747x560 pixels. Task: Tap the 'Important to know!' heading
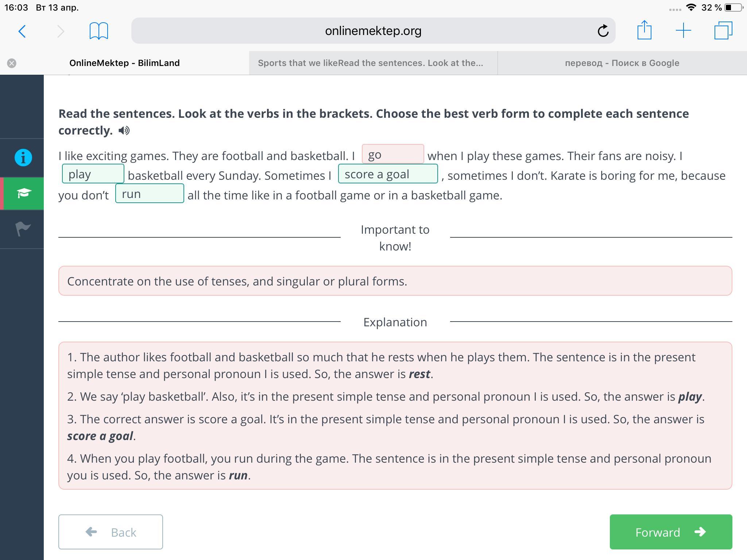tap(395, 238)
